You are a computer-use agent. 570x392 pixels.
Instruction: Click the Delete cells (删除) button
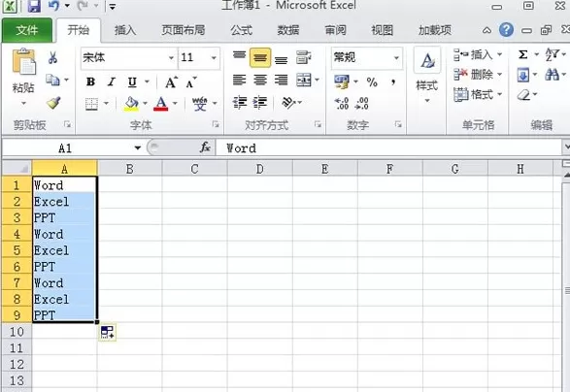click(478, 75)
